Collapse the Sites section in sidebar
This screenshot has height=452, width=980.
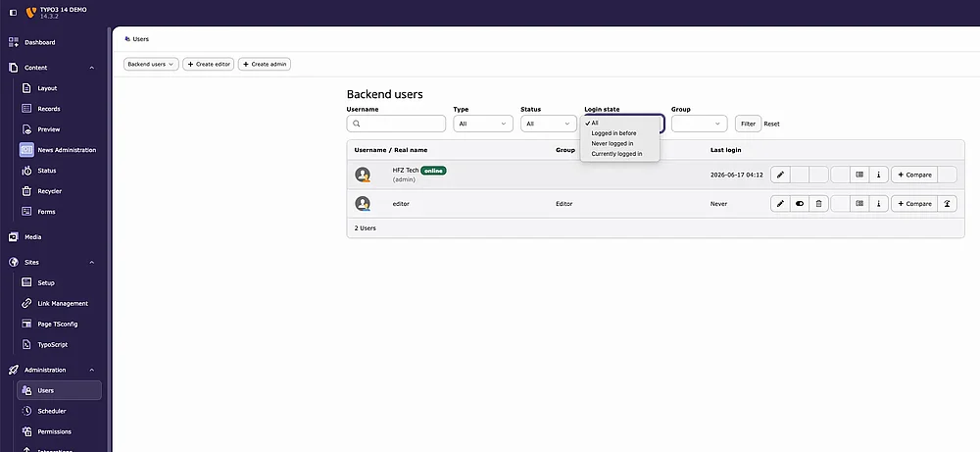(92, 262)
